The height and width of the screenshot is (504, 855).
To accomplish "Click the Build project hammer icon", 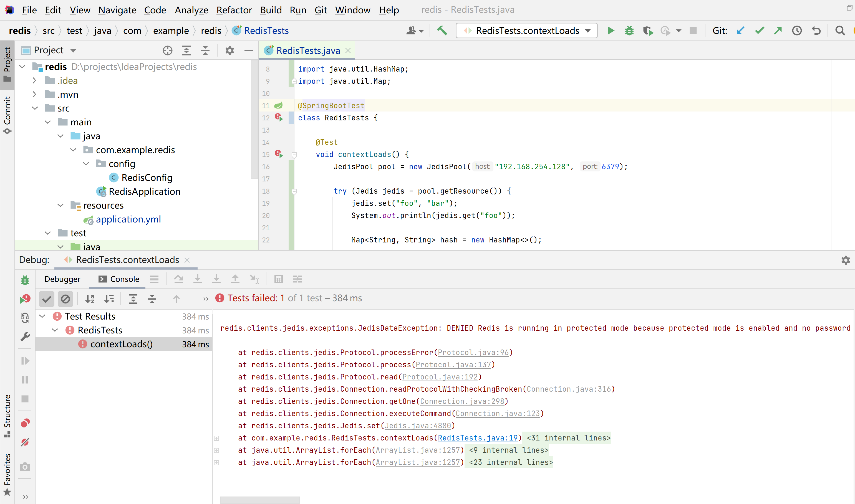I will point(442,31).
